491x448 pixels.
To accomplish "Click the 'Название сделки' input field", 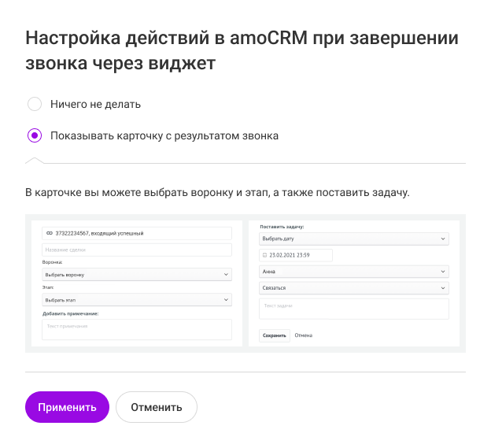I will coord(137,250).
